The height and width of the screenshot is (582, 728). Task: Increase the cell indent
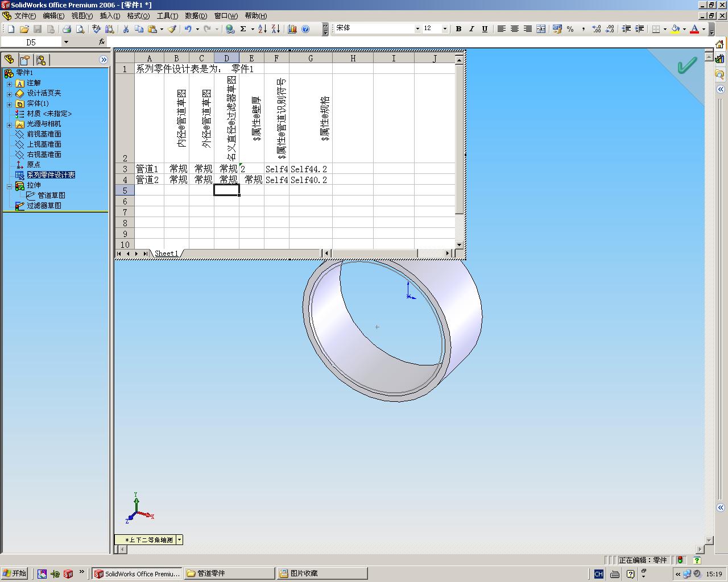[x=639, y=29]
